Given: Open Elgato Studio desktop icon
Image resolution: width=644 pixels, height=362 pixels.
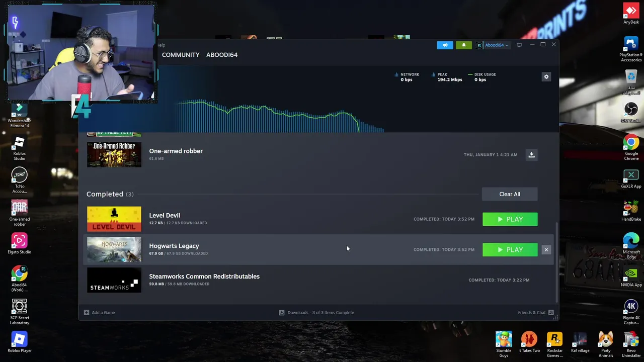Looking at the screenshot, I should 19,243.
